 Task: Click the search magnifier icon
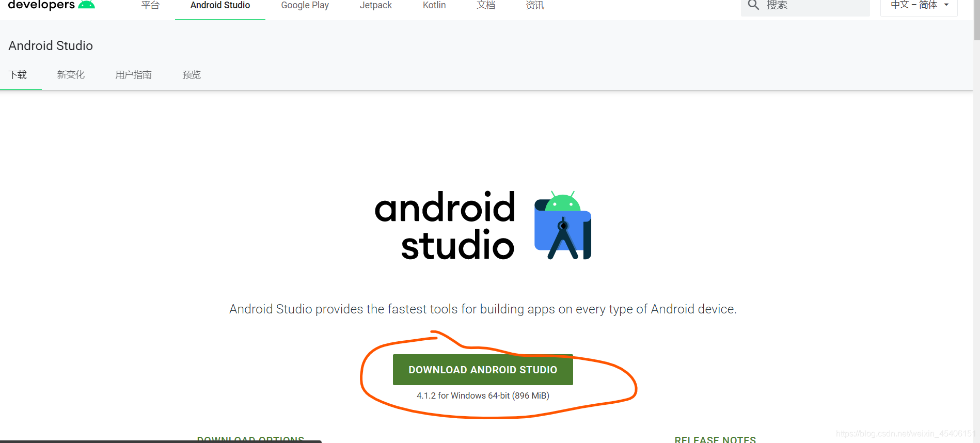click(x=753, y=5)
